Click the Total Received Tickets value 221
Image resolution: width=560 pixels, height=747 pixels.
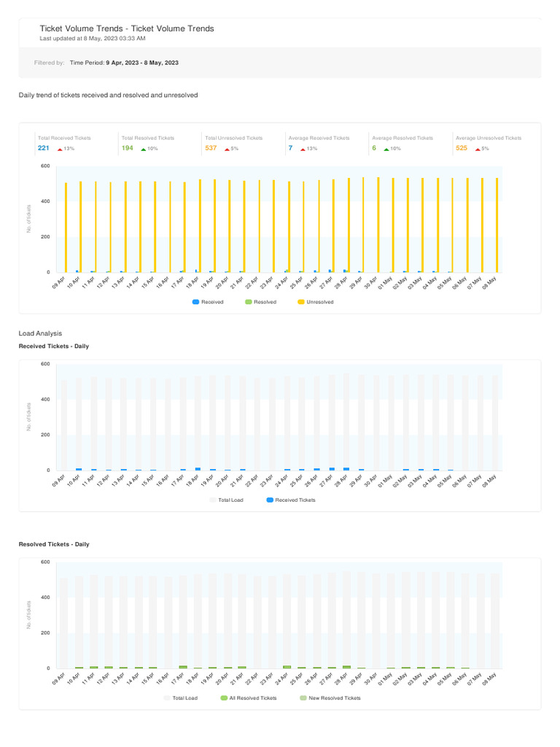coord(43,148)
